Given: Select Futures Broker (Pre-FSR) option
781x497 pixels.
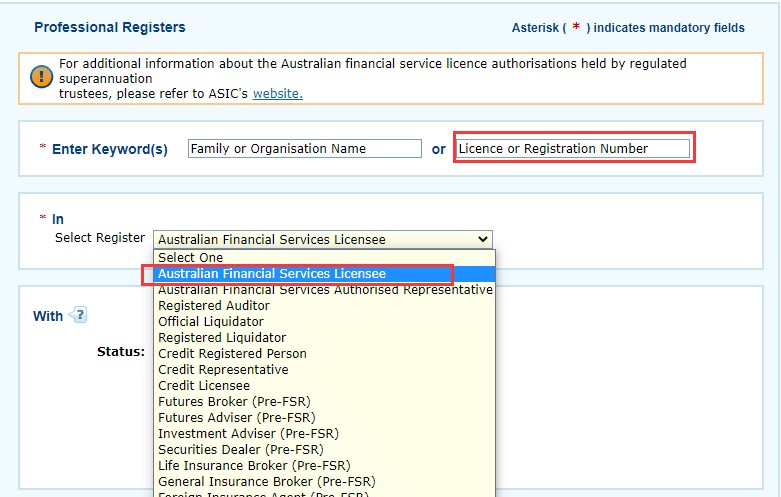Looking at the screenshot, I should pos(236,402).
